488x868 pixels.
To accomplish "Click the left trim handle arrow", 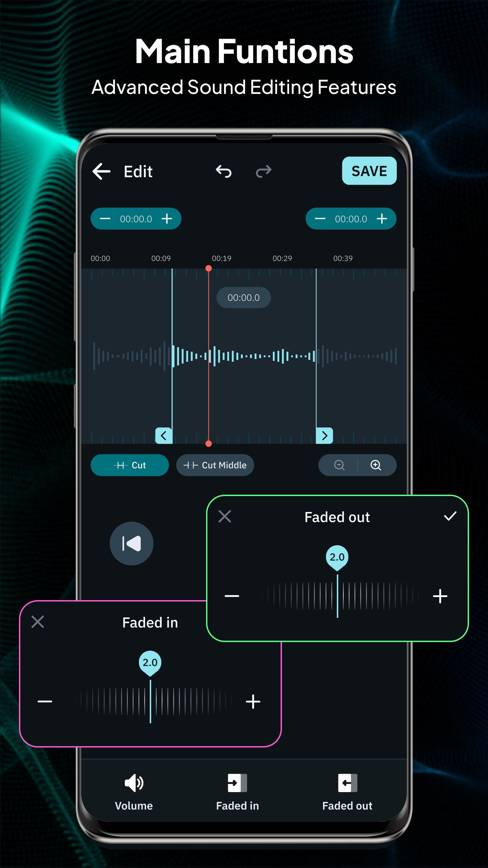I will [x=164, y=436].
